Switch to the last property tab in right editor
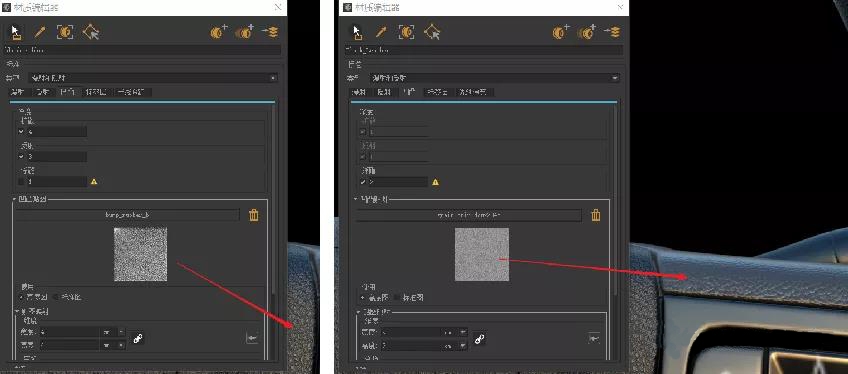848x374 pixels. click(475, 92)
